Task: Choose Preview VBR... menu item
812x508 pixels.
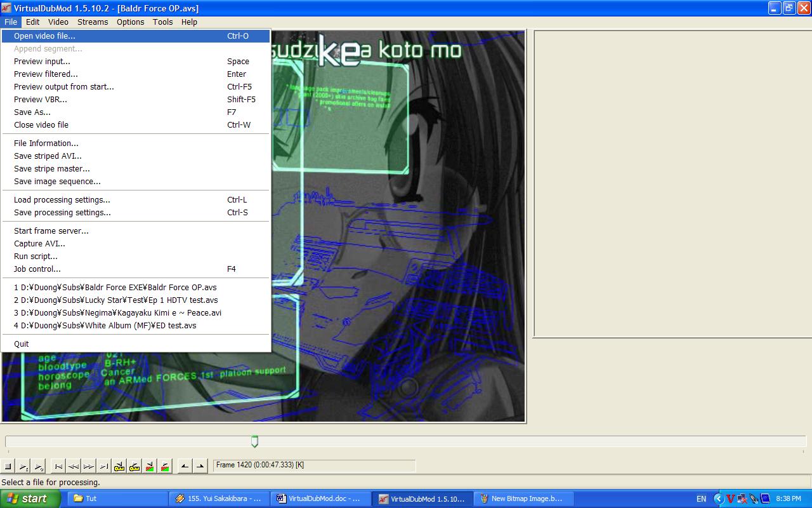Action: [136, 100]
